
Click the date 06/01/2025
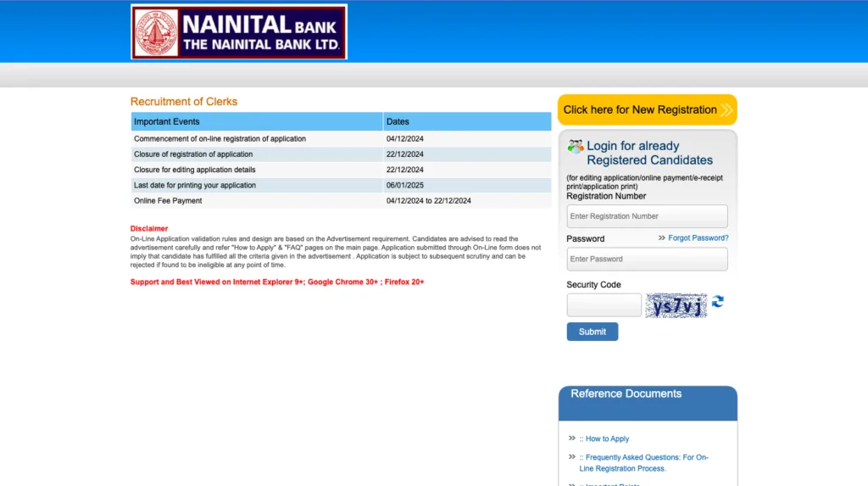[404, 185]
